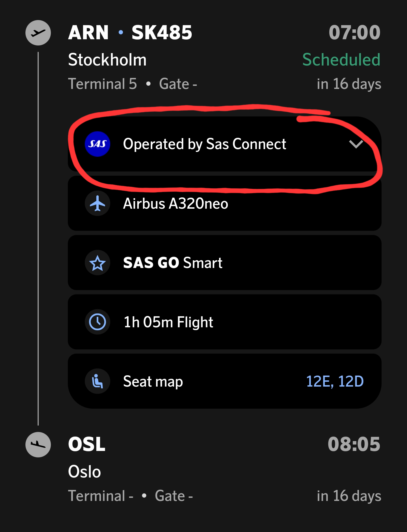Click the Airbus A320neo aircraft icon

(x=97, y=203)
